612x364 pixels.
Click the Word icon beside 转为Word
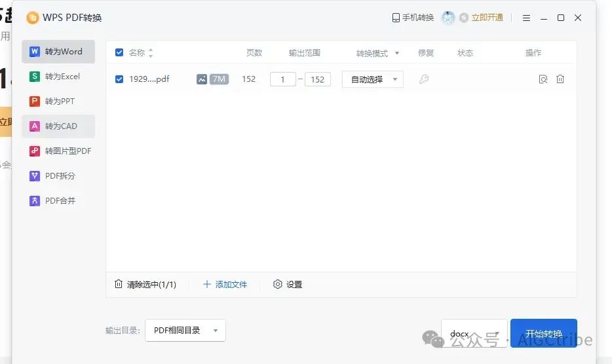pos(35,52)
